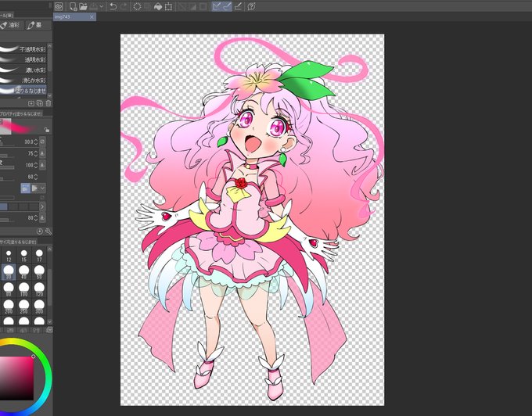Viewport: 532px width, 416px height.
Task: Open a file with folder icon
Action: (83, 6)
